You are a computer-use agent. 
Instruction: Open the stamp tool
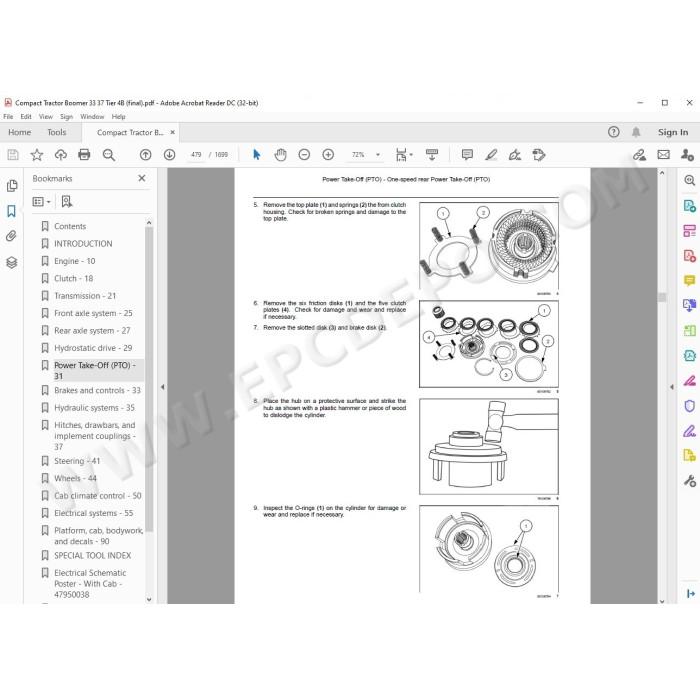pyautogui.click(x=539, y=155)
